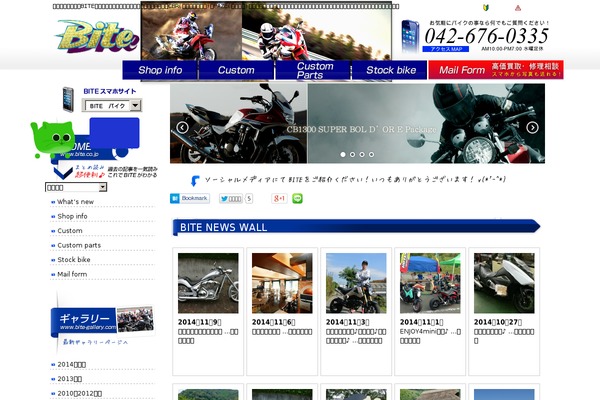Screen dimensions: 600x400
Task: Open the red Mail Form tab
Action: 496,70
